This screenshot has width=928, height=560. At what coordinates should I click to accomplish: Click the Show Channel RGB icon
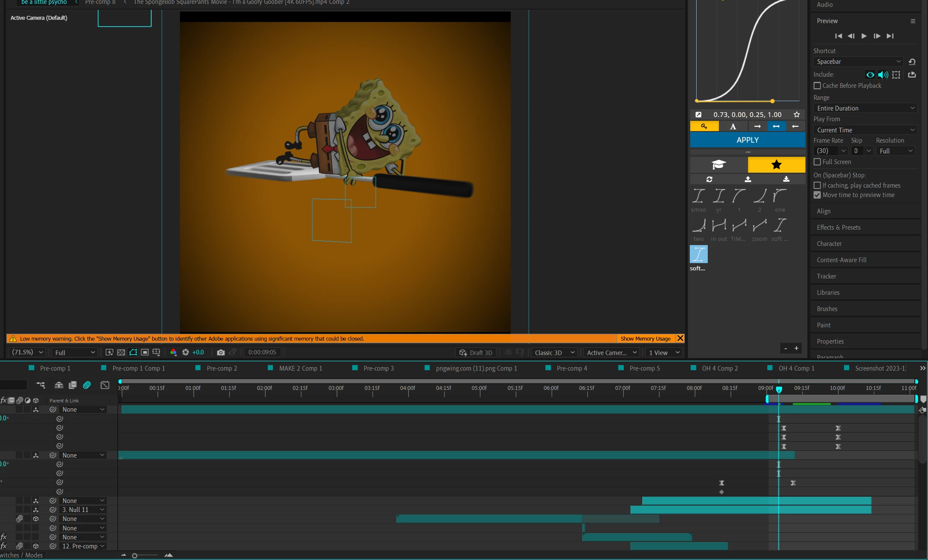coord(174,352)
